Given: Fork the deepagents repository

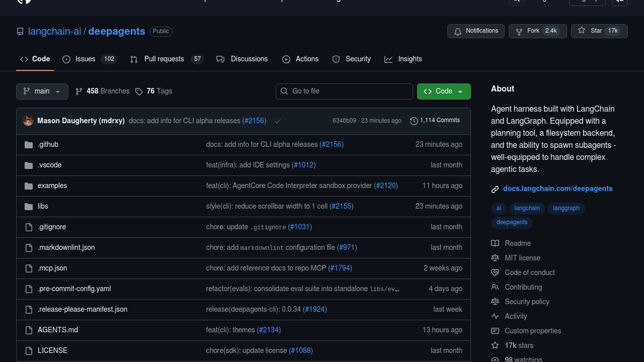Looking at the screenshot, I should (x=537, y=31).
